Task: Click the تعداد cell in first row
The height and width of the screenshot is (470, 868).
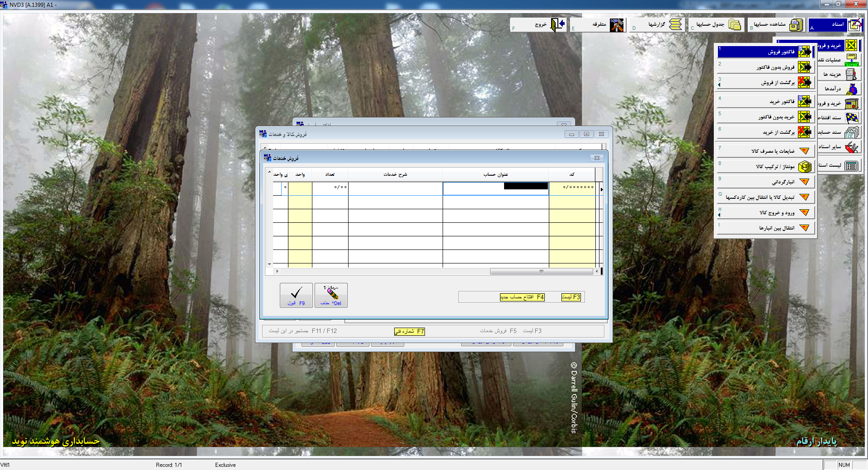Action: coord(330,188)
